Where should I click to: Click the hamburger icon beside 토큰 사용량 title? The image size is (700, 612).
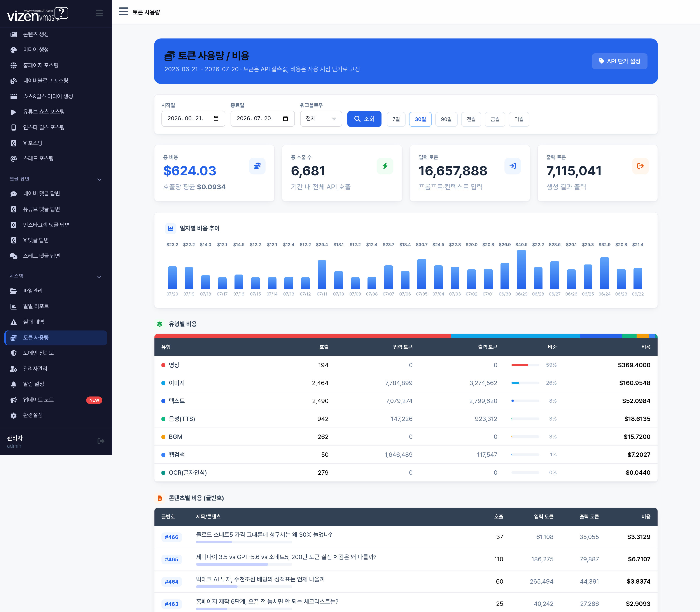pyautogui.click(x=123, y=12)
